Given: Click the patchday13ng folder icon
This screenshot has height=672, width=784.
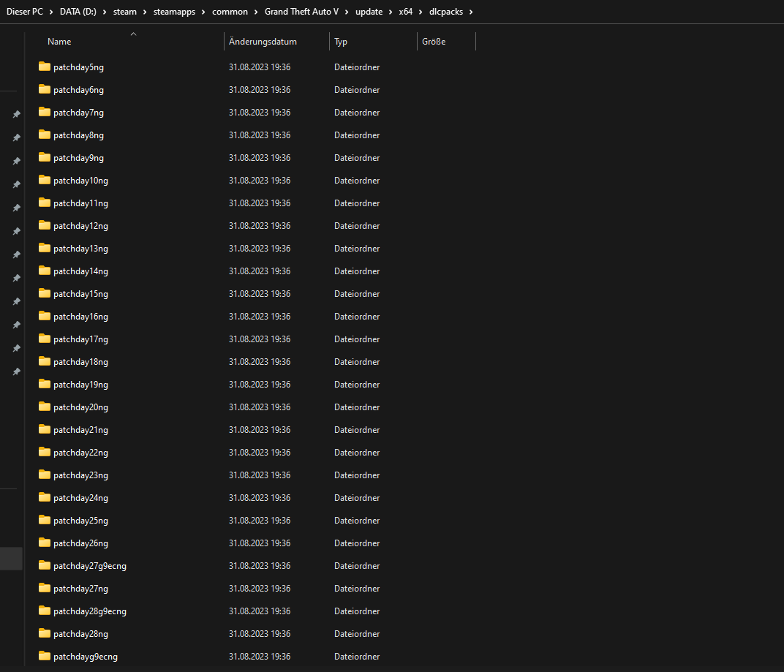Looking at the screenshot, I should point(45,248).
